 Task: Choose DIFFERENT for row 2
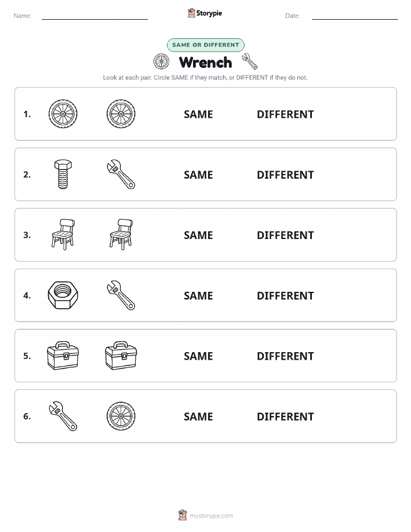pyautogui.click(x=285, y=175)
